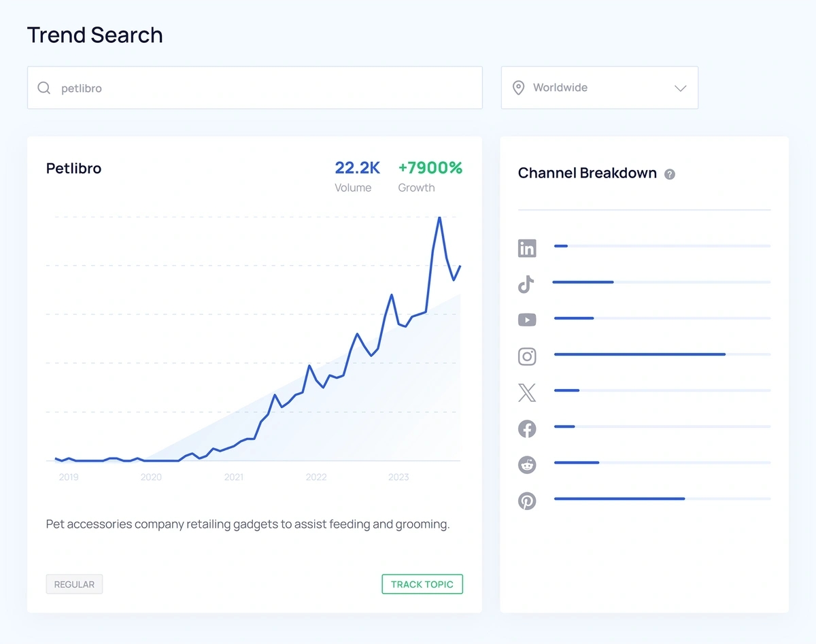This screenshot has width=816, height=644.
Task: Select the Pinterest channel icon
Action: click(527, 501)
